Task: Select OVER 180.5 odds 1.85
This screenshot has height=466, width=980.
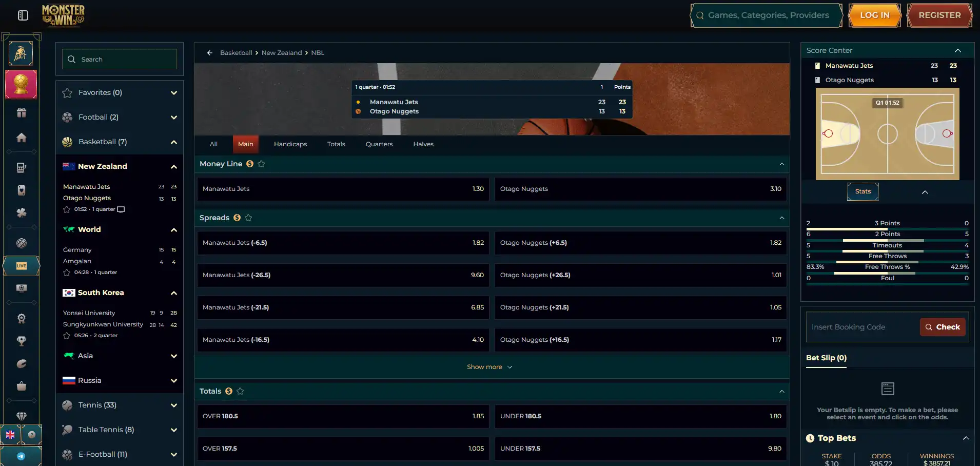Action: pyautogui.click(x=343, y=416)
